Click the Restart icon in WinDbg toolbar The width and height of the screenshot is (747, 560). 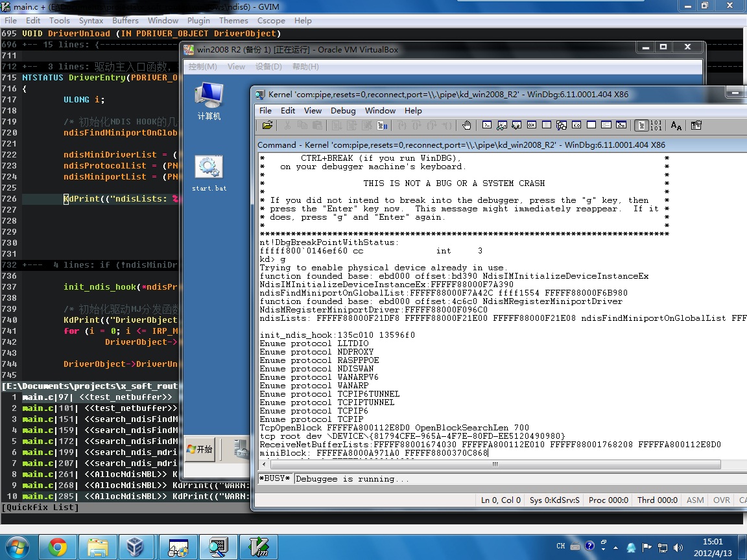[352, 125]
